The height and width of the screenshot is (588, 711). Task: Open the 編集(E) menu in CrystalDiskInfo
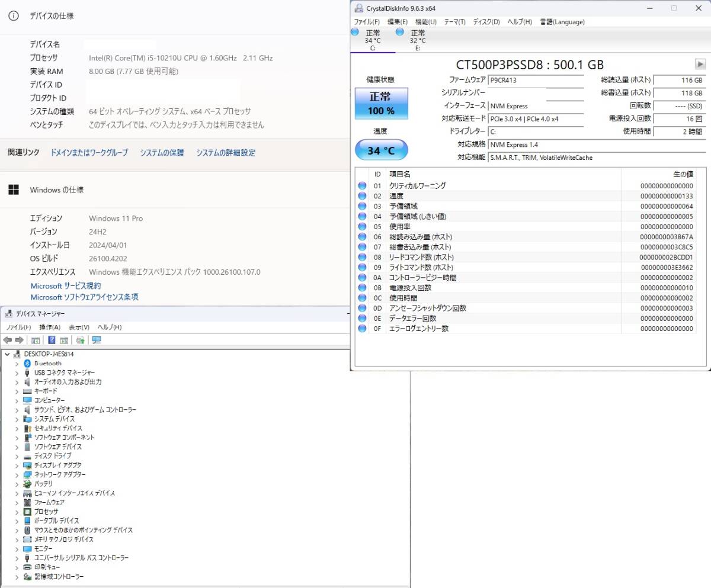pyautogui.click(x=398, y=22)
